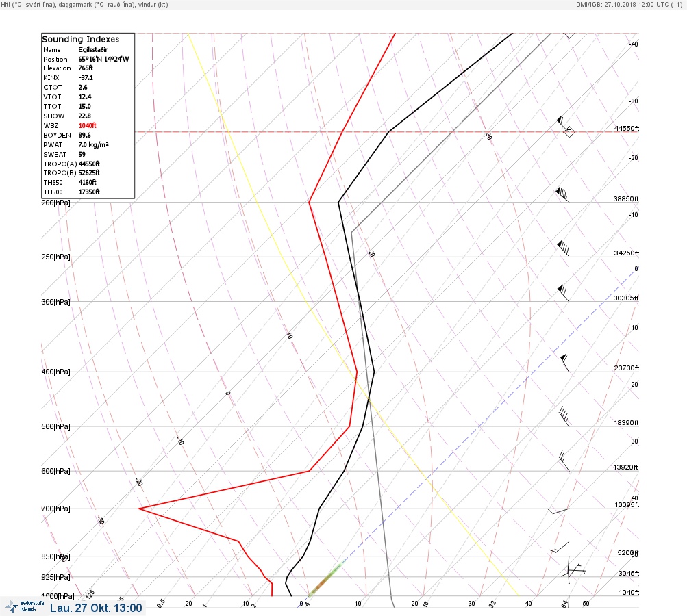Click the 3045ft height label
Image resolution: width=687 pixels, height=616 pixels.
click(x=629, y=573)
